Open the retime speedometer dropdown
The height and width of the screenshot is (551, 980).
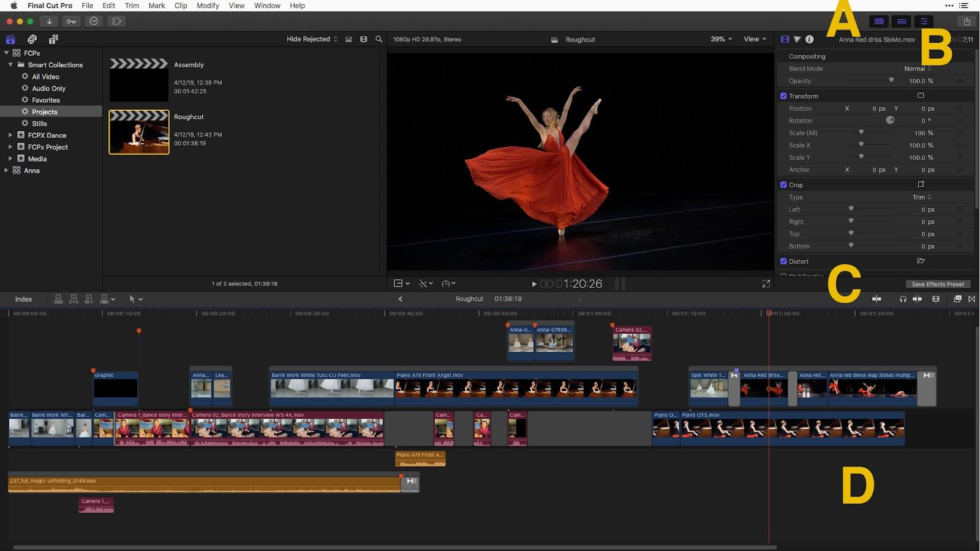pos(448,283)
